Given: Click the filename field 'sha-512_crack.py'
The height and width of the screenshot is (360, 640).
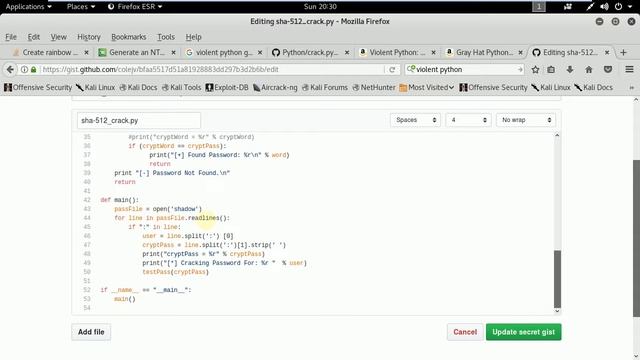Looking at the screenshot, I should coord(139,120).
